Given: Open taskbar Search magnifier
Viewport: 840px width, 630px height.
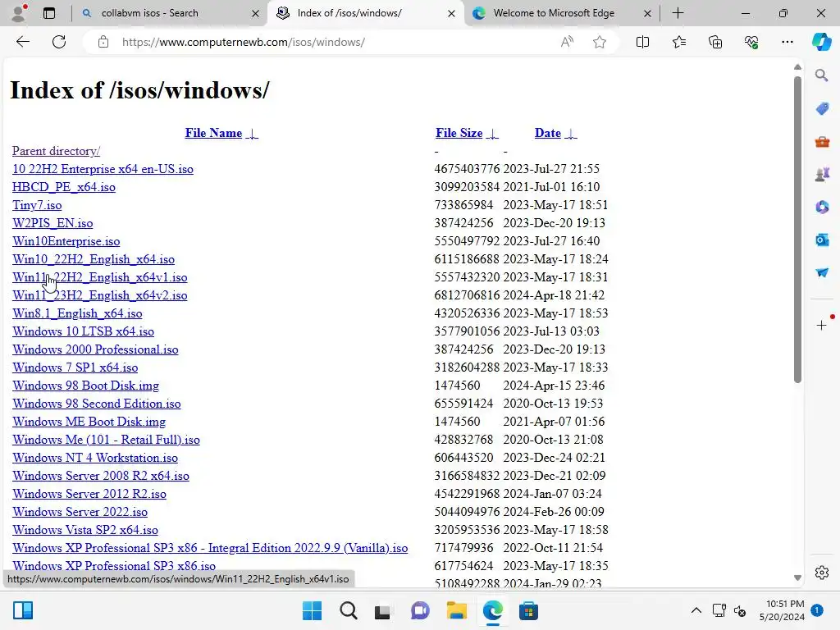Looking at the screenshot, I should coord(348,610).
